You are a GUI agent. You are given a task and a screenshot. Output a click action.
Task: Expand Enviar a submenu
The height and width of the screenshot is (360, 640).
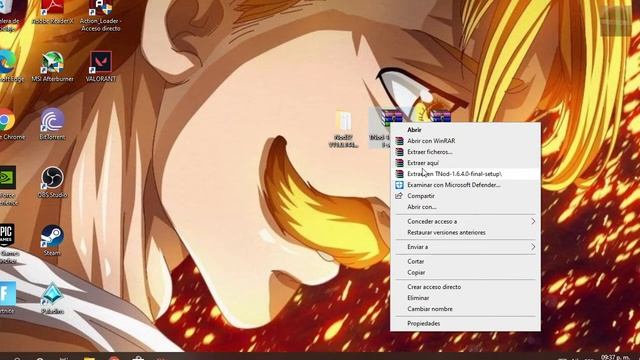point(465,247)
